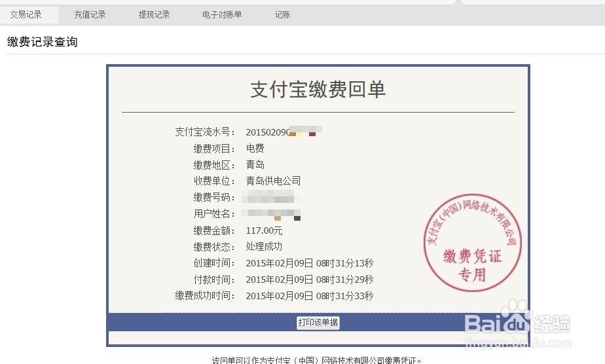Click the note text below the receipt
Viewport: 605px width, 364px height.
317,360
